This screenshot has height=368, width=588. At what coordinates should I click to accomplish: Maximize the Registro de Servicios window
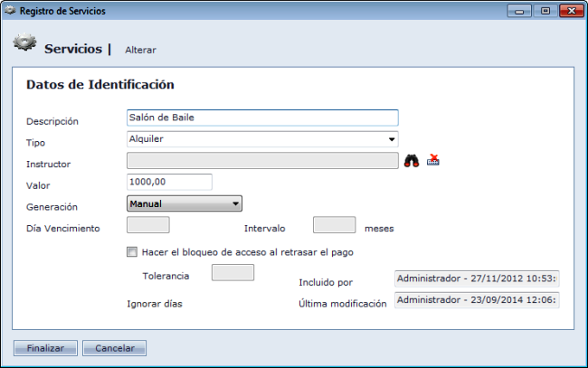545,11
